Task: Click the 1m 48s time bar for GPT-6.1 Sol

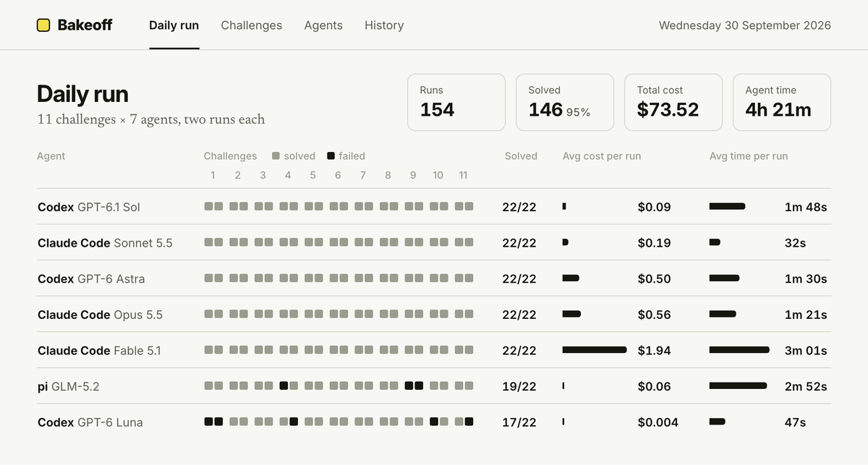Action: click(x=727, y=206)
